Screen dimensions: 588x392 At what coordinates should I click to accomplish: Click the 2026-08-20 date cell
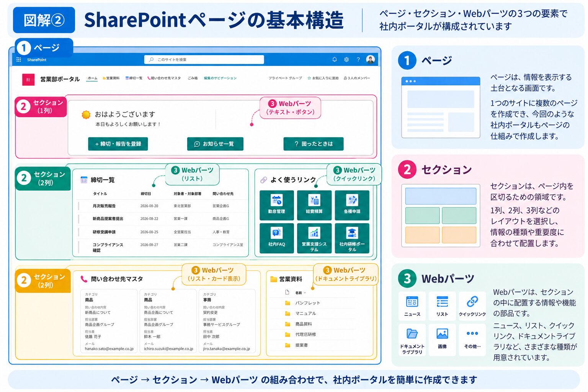pyautogui.click(x=149, y=206)
